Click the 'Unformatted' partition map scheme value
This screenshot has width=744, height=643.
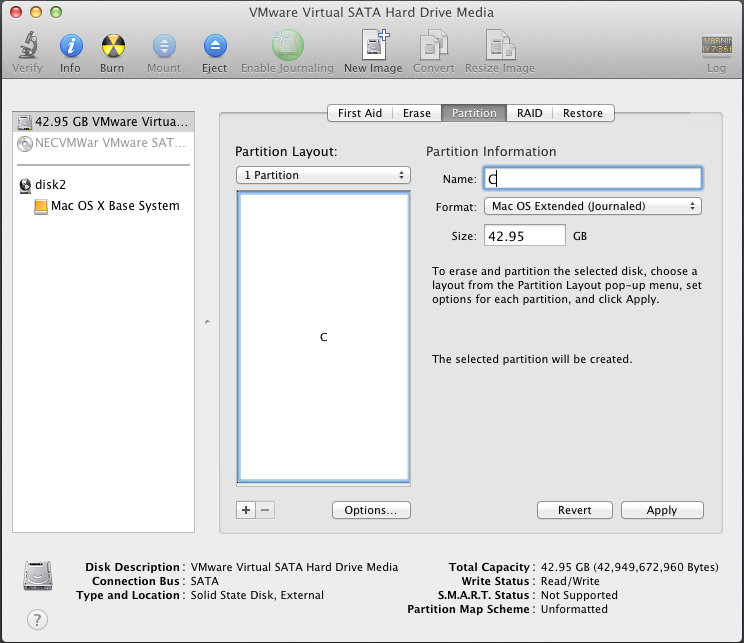click(x=574, y=609)
